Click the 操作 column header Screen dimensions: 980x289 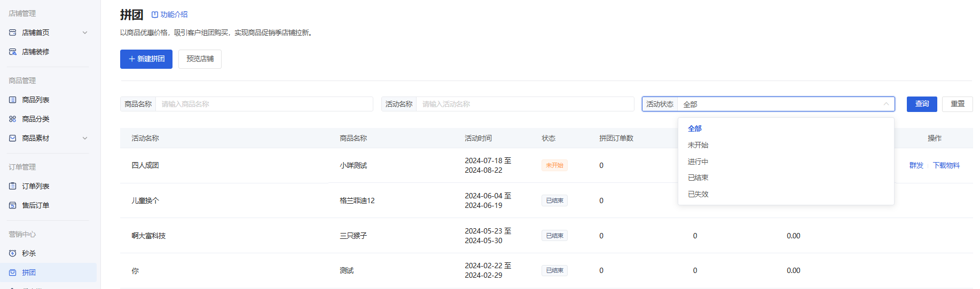[x=935, y=138]
